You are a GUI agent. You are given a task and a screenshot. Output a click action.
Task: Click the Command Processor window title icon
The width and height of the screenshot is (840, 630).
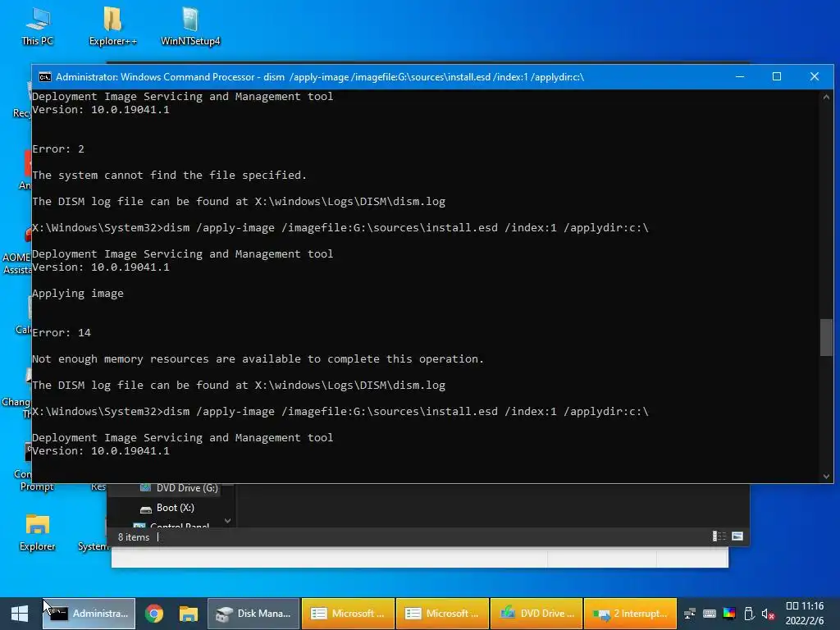pos(45,77)
